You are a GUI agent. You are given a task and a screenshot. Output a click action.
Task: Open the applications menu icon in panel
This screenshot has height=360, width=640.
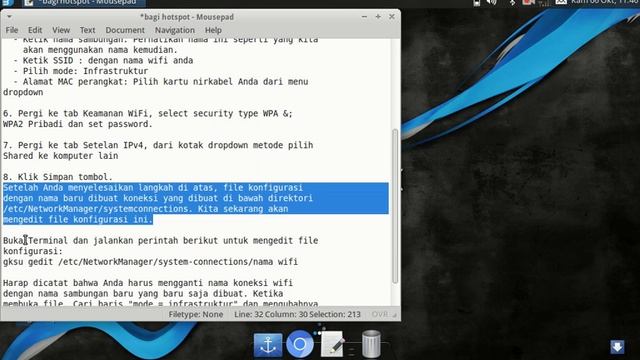(x=7, y=3)
